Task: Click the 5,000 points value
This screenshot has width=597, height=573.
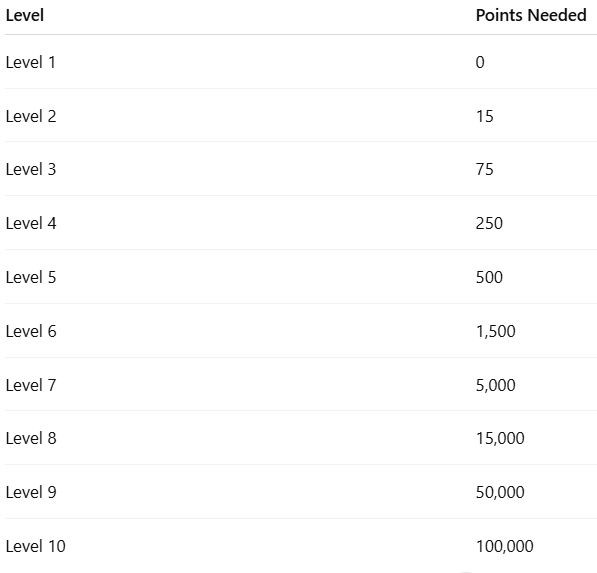Action: pyautogui.click(x=496, y=385)
